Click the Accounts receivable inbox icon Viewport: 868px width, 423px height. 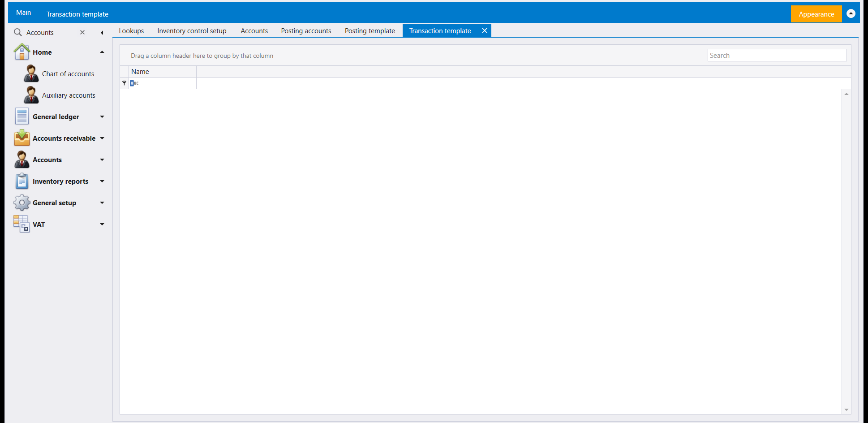pos(21,138)
